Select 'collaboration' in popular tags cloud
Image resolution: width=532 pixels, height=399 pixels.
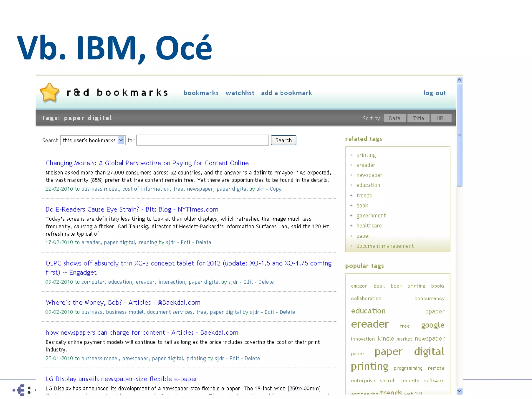tap(366, 298)
